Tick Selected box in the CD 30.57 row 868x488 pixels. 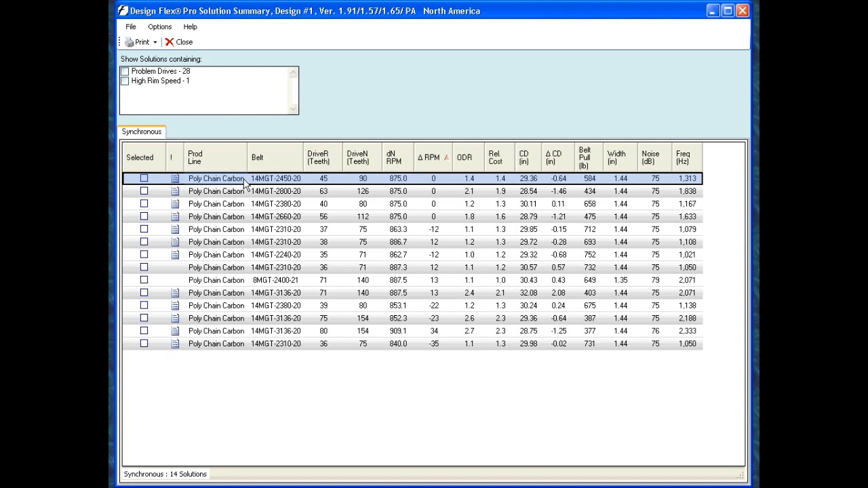coord(144,267)
